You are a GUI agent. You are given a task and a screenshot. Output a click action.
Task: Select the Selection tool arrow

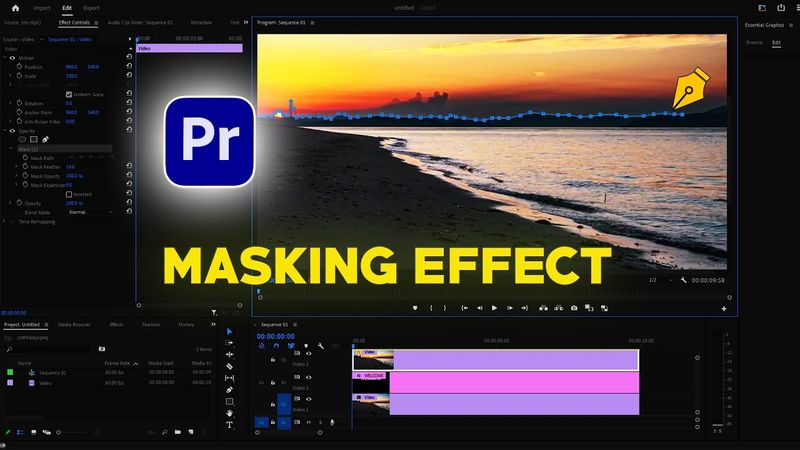pyautogui.click(x=230, y=331)
